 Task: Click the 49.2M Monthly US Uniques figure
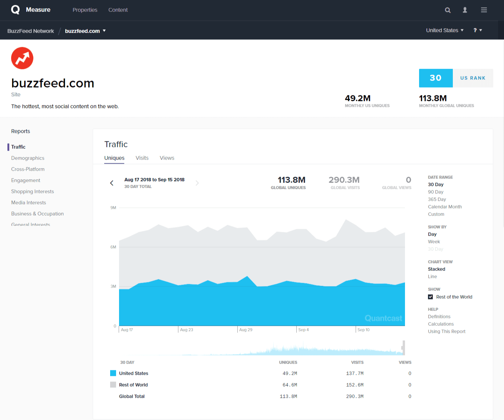(358, 98)
